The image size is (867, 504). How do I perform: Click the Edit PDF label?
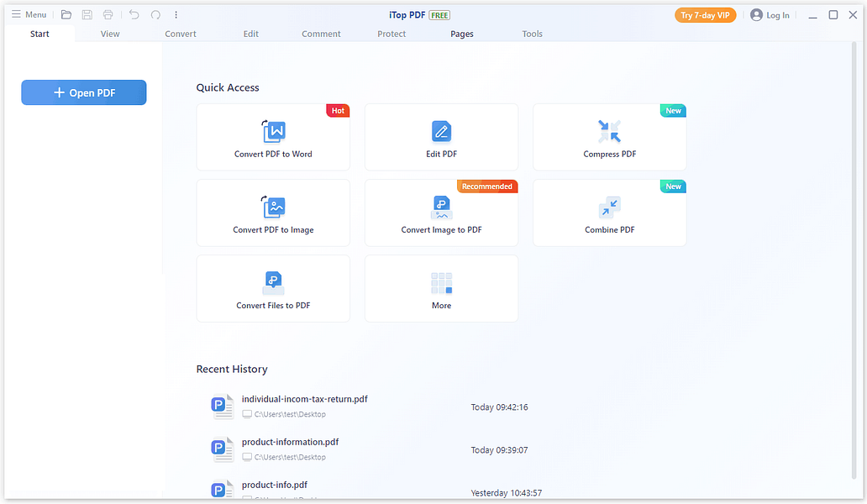[441, 155]
